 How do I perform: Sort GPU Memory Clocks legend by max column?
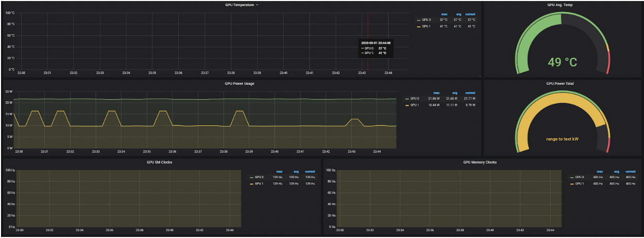[600, 172]
